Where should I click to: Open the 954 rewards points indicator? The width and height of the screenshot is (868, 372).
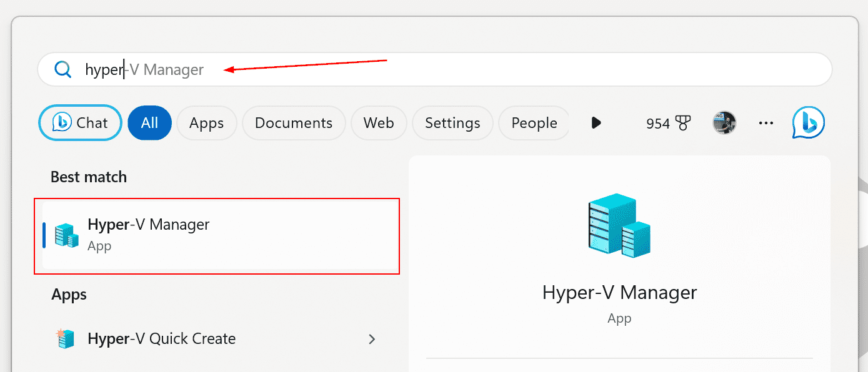[667, 124]
